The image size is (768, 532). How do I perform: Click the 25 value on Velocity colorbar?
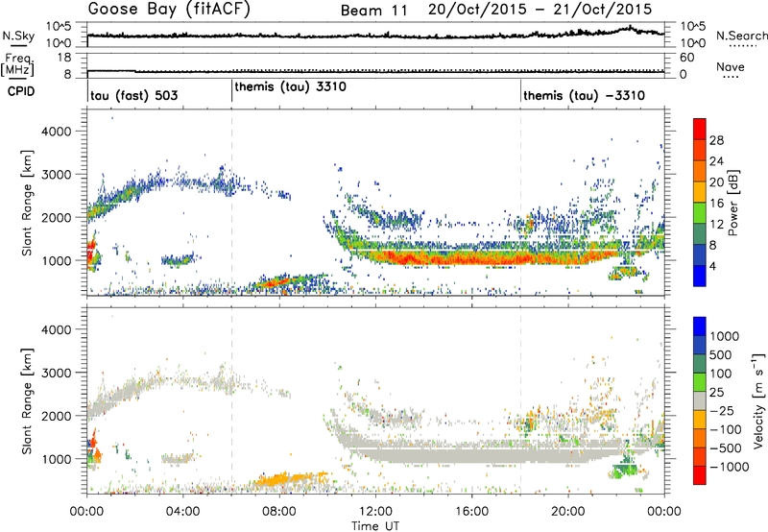[x=717, y=393]
